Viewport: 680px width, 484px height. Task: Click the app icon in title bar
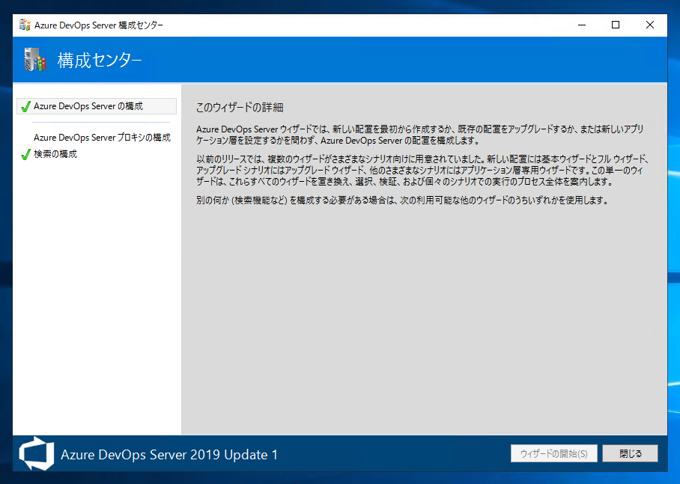coord(25,25)
